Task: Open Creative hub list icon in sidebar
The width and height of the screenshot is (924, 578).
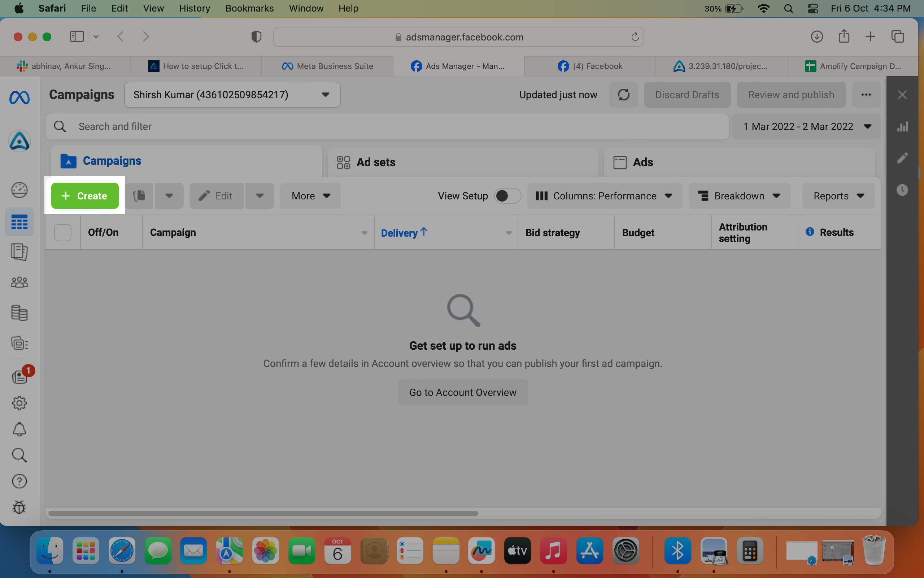Action: (x=19, y=343)
